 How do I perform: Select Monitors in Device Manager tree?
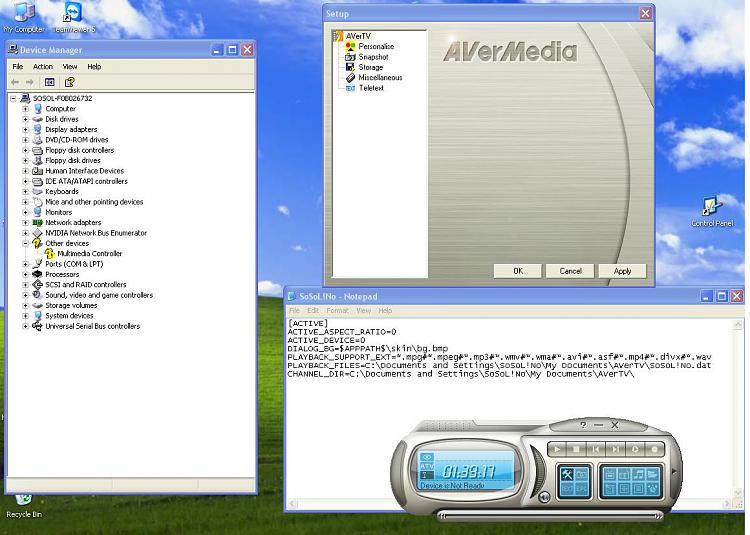58,212
